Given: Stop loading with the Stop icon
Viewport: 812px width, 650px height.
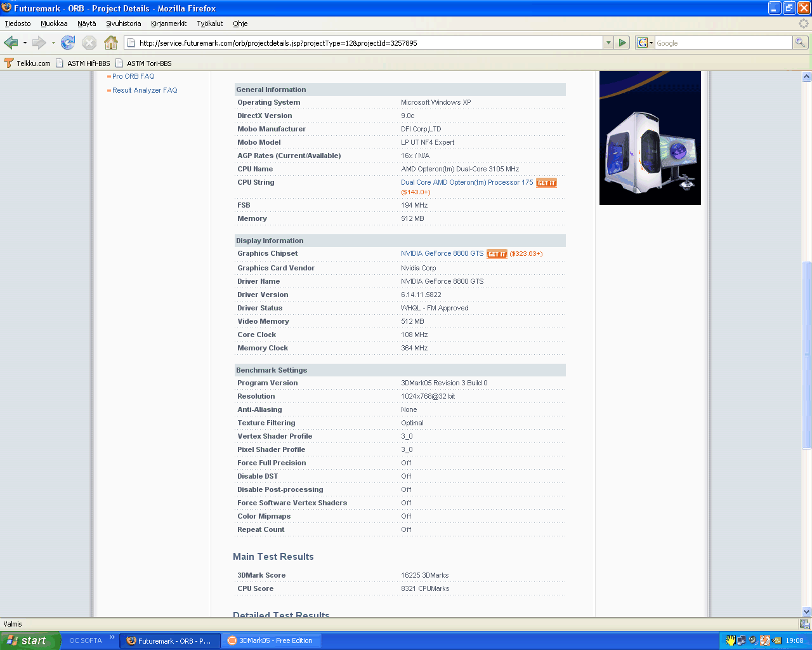Looking at the screenshot, I should coord(89,43).
